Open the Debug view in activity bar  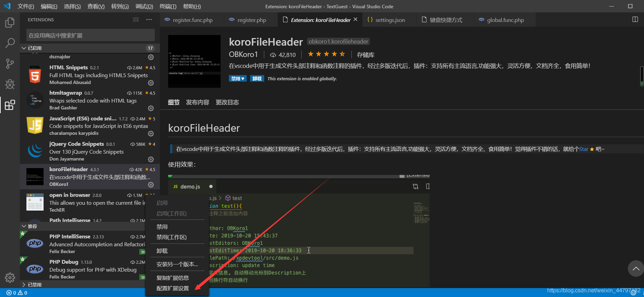coord(10,84)
